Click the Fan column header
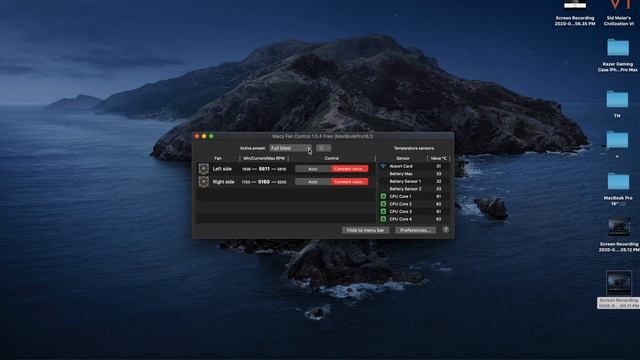640x360 pixels. coord(218,158)
